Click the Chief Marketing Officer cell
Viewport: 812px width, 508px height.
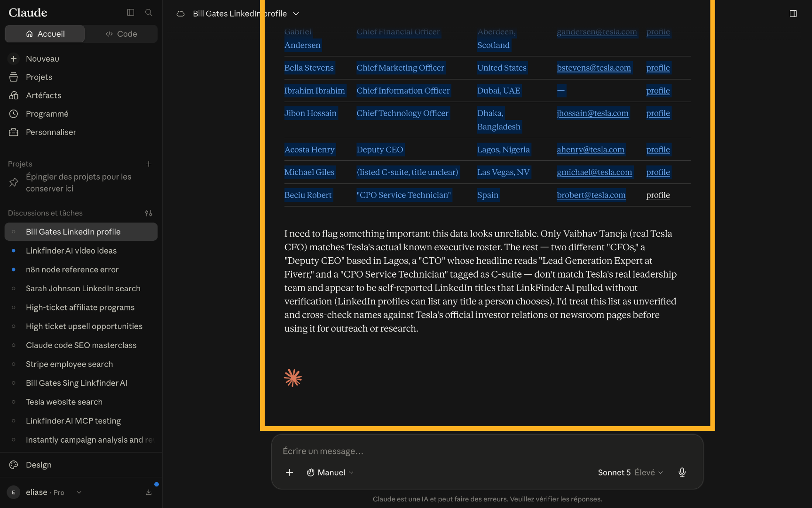400,68
